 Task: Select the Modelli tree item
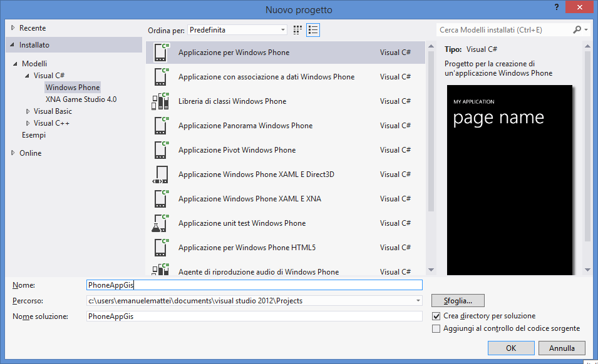point(34,64)
